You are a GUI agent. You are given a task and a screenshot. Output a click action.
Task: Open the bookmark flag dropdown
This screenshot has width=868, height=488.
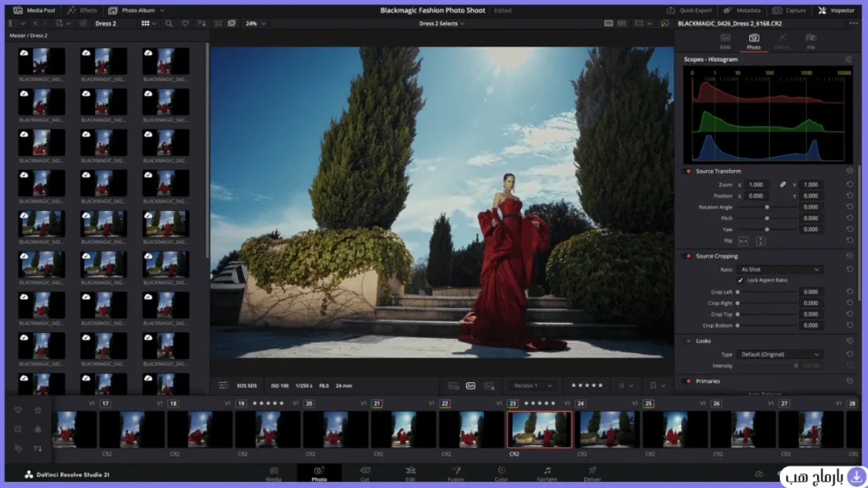pos(658,385)
